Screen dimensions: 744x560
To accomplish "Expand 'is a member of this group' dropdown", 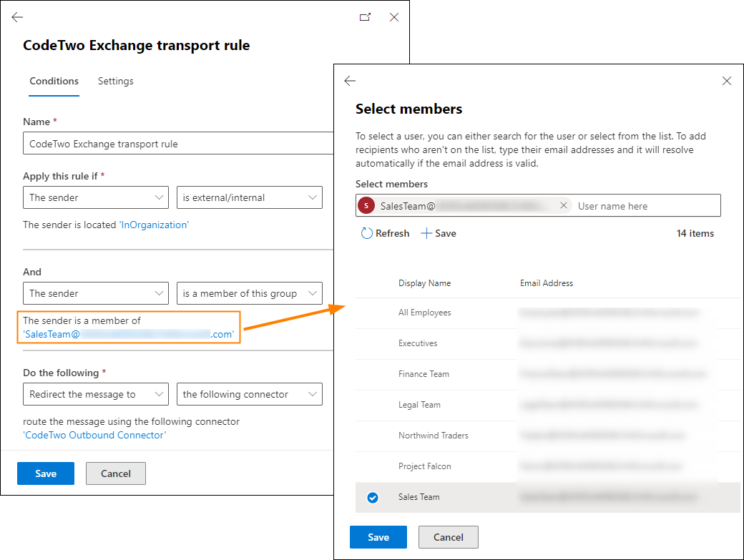I will click(249, 293).
